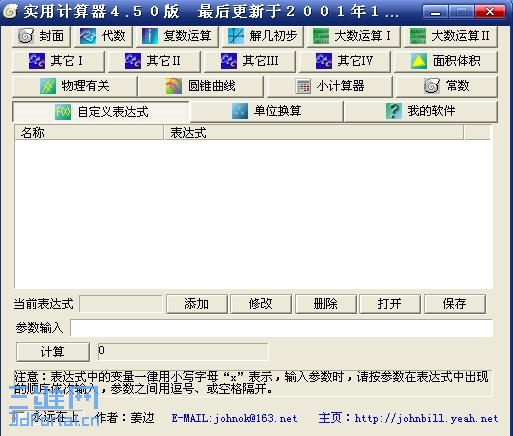The width and height of the screenshot is (513, 436).
Task: Click the 大数运算 I tab's green digits icon
Action: click(x=321, y=36)
